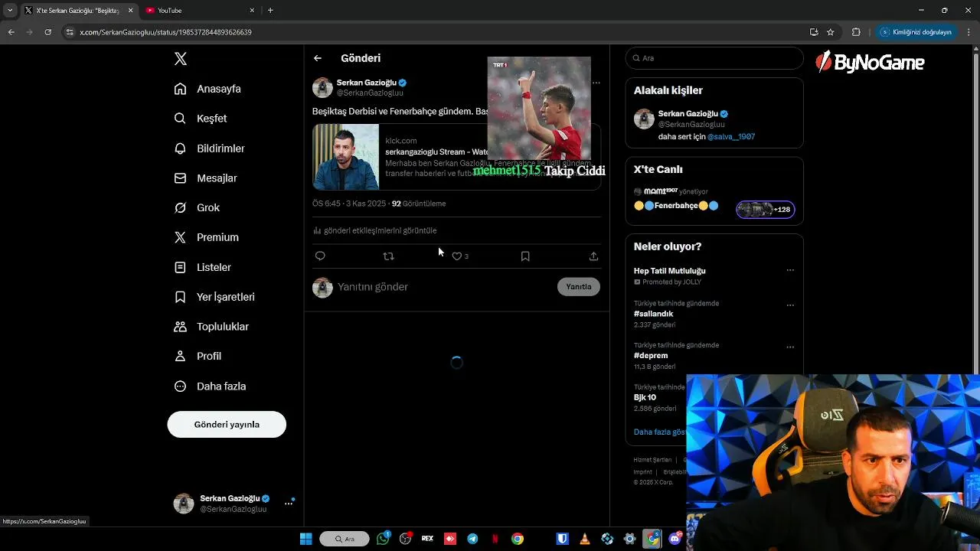Open the REX app from the taskbar
980x551 pixels.
pos(427,539)
